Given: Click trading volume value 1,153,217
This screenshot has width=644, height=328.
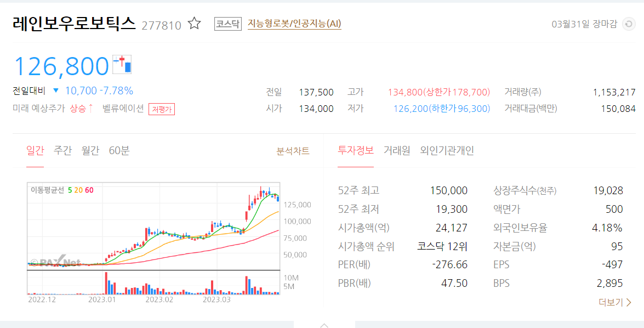Looking at the screenshot, I should (614, 92).
